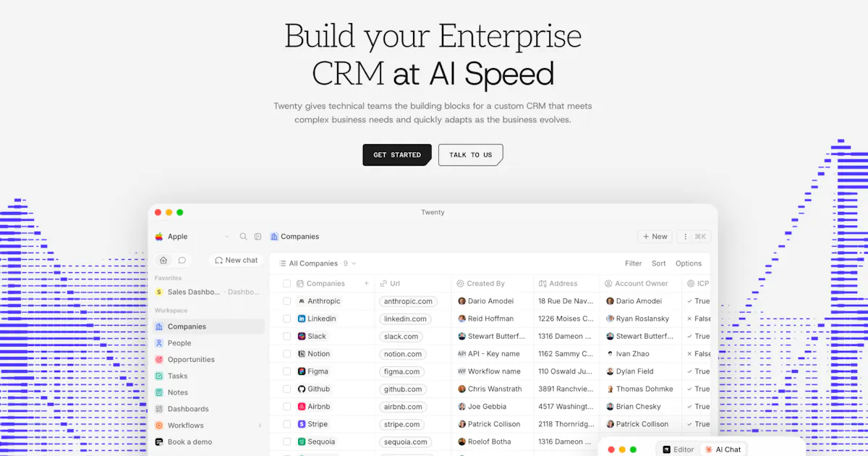Click the + New record button
This screenshot has height=456, width=868.
point(655,237)
